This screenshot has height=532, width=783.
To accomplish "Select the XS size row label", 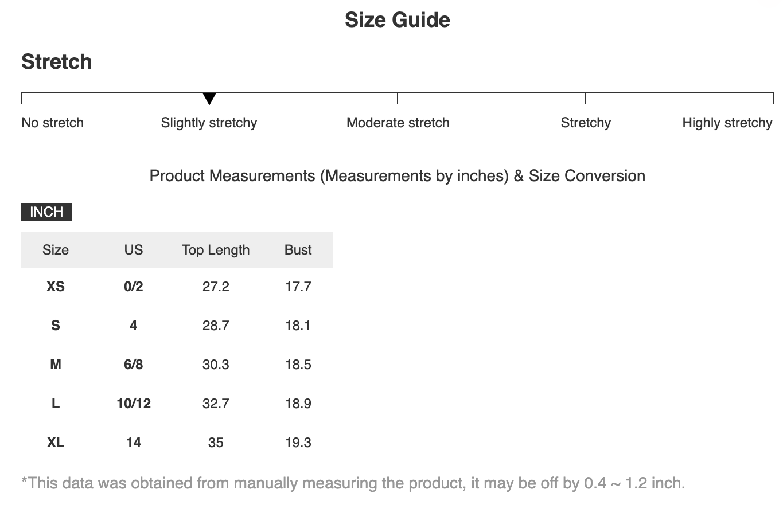I will (56, 287).
